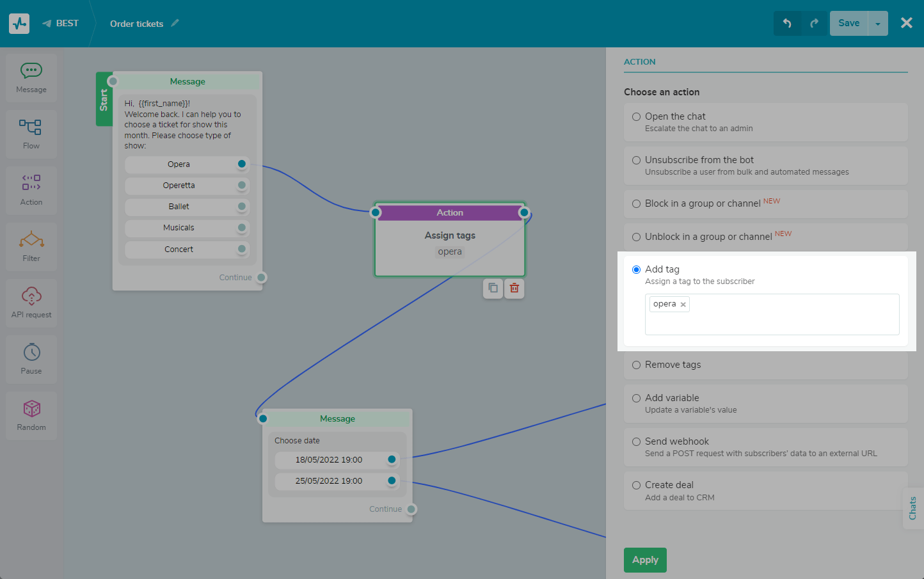The width and height of the screenshot is (924, 579).
Task: Click the undo arrow in header
Action: (787, 24)
